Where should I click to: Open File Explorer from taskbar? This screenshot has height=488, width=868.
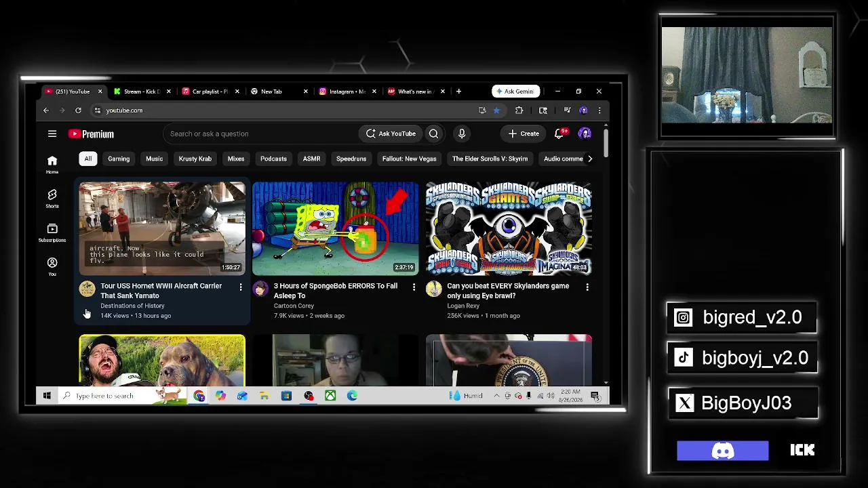tap(264, 396)
